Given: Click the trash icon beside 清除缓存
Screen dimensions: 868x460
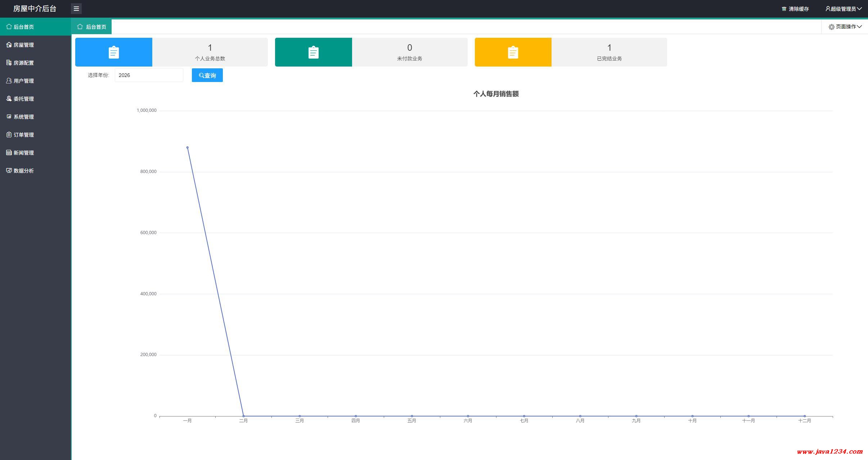Looking at the screenshot, I should tap(784, 9).
